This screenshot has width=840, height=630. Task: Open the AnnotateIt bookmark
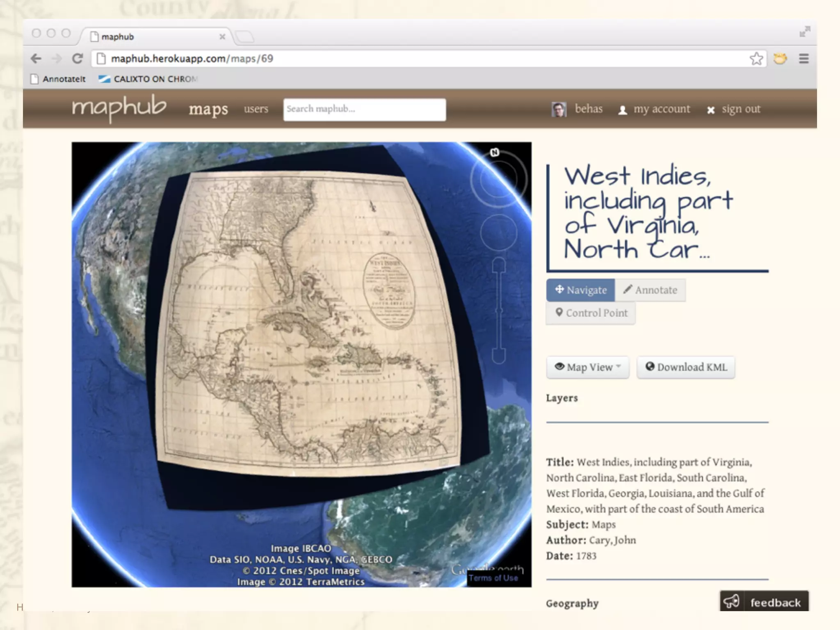[x=59, y=79]
